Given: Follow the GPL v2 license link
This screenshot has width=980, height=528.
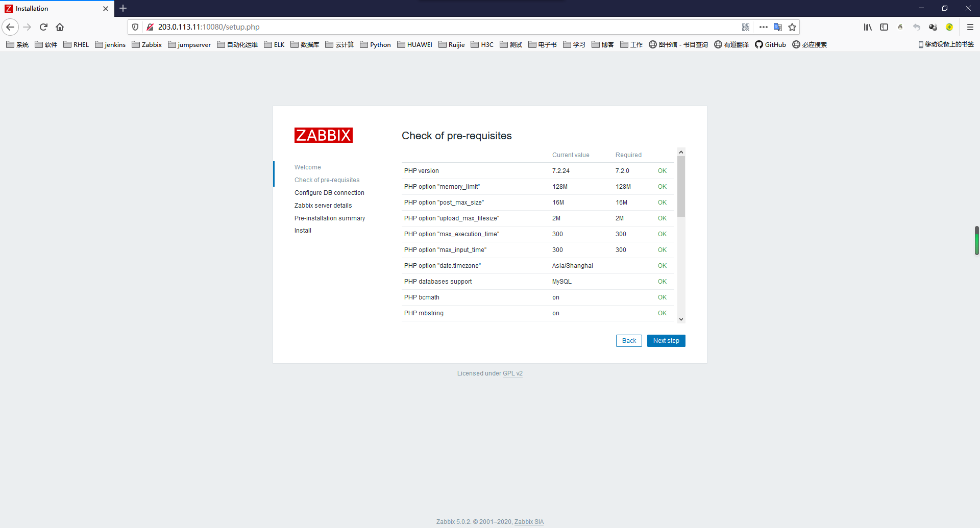Looking at the screenshot, I should 512,373.
